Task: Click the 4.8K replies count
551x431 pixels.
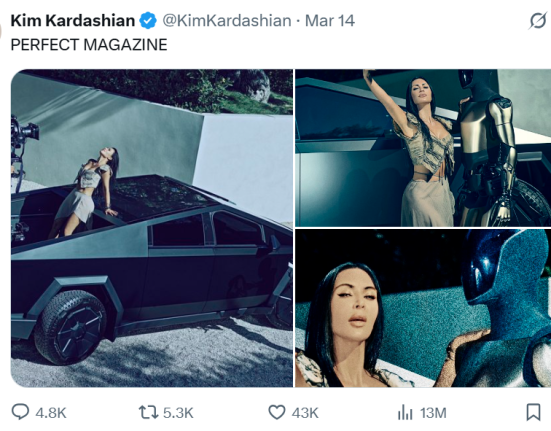Action: click(51, 413)
